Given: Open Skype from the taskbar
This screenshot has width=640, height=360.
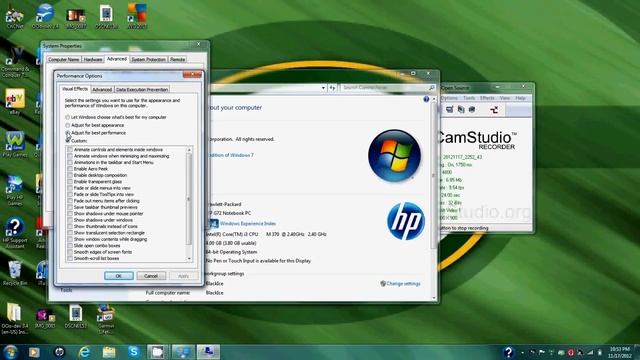Looking at the screenshot, I should coord(133,352).
